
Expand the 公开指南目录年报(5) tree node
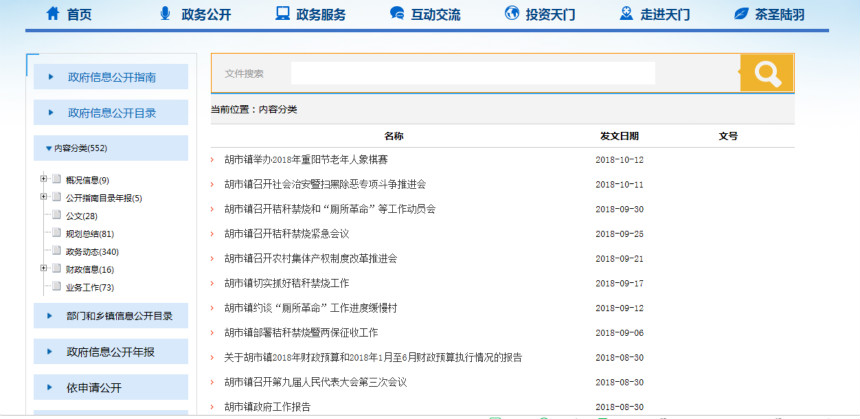pyautogui.click(x=44, y=197)
